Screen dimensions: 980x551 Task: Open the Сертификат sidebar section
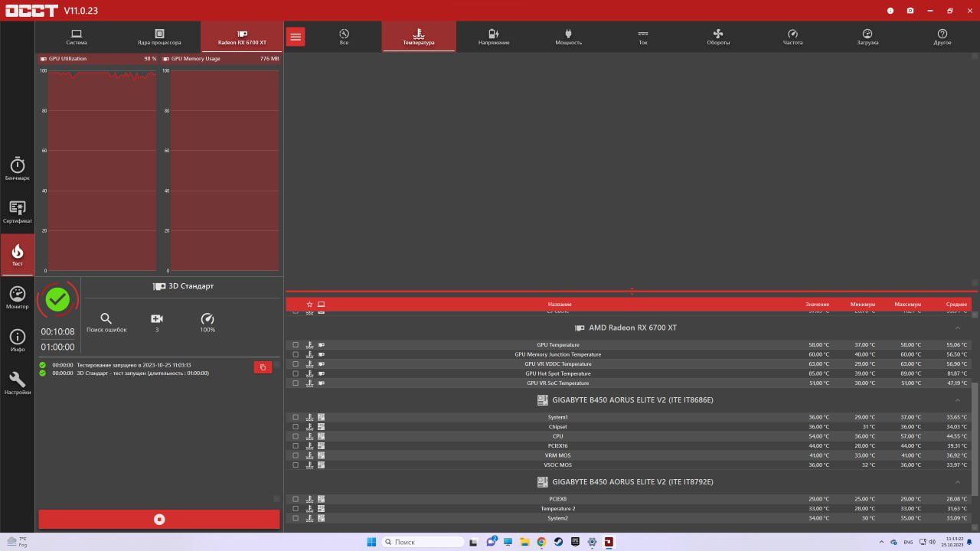click(17, 212)
